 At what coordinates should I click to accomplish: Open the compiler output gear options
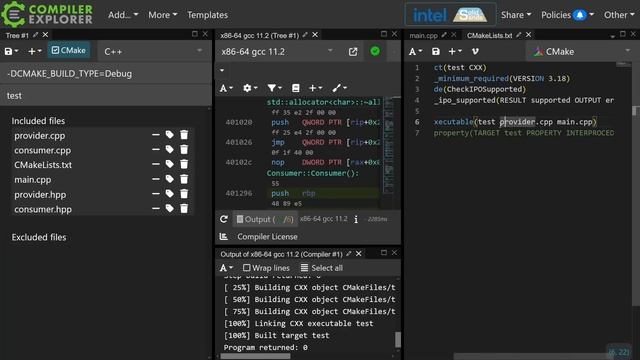click(250, 88)
